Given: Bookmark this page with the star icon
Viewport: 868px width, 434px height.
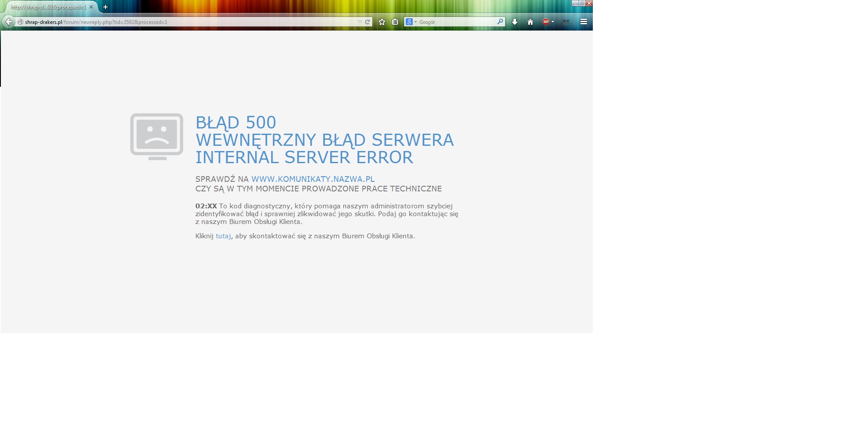Looking at the screenshot, I should click(x=382, y=22).
